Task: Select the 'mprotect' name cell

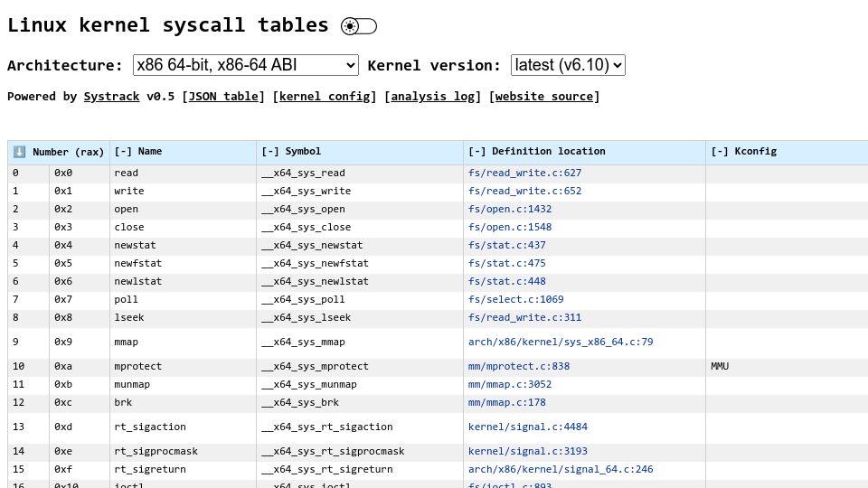Action: (183, 366)
